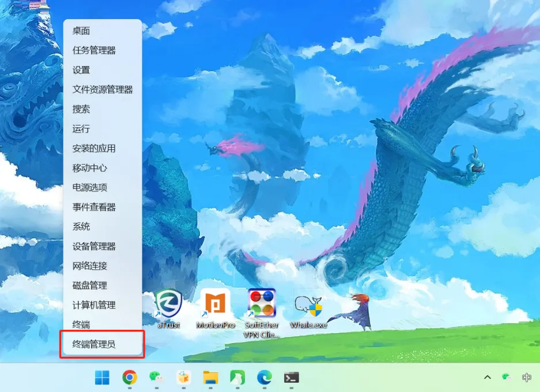Select the aTrust desktop shortcut
The image size is (540, 392).
tap(168, 308)
